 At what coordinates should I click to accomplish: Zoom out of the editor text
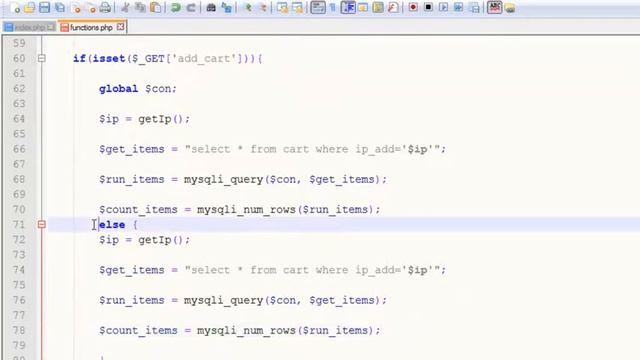(263, 7)
